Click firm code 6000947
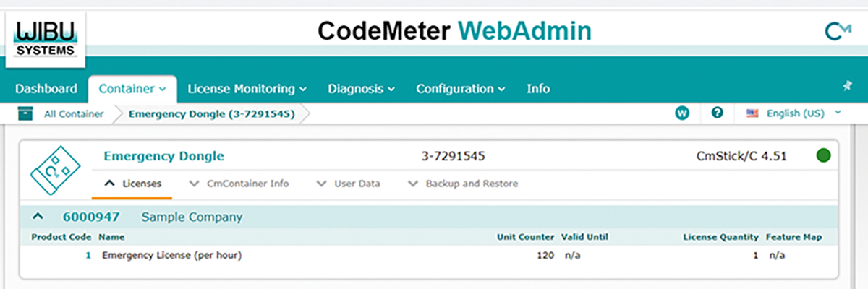 click(x=91, y=217)
